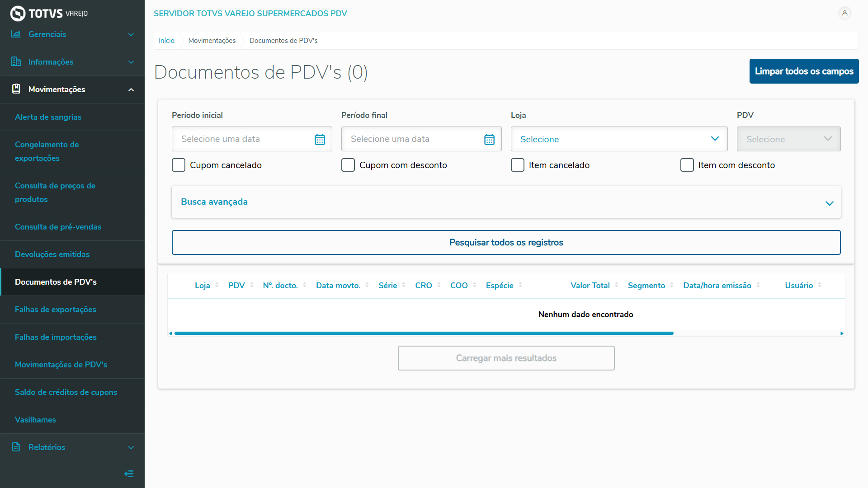Check the Cupom com desconto option
The height and width of the screenshot is (488, 868).
(x=348, y=165)
